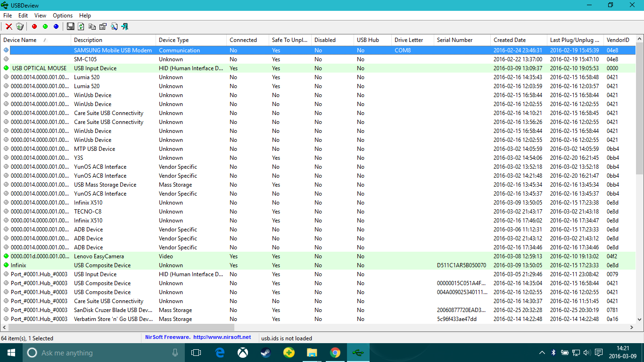Image resolution: width=644 pixels, height=362 pixels.
Task: Select the Lenovo EasyCamera row
Action: [318, 256]
